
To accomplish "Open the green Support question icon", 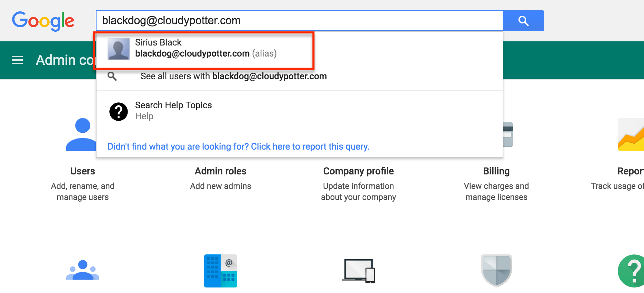I will pos(631,271).
